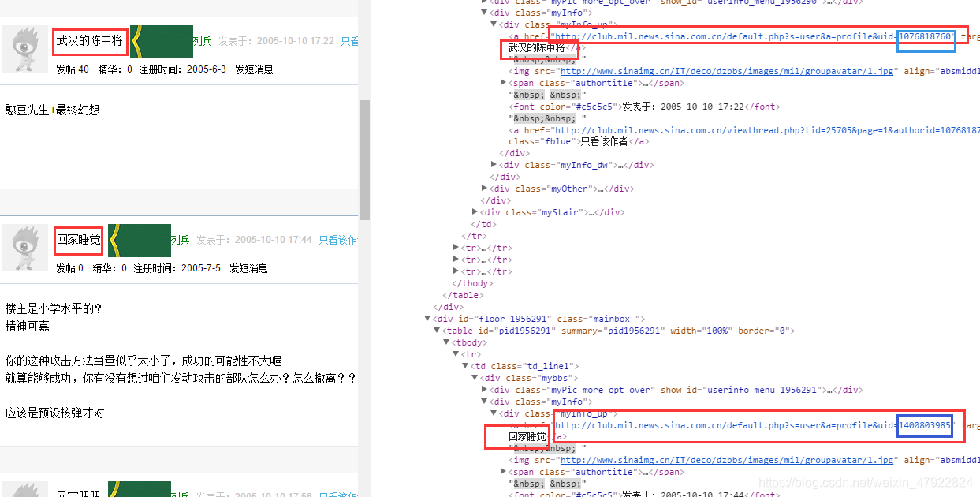
Task: Expand the myInfo_dw div node
Action: [x=494, y=165]
